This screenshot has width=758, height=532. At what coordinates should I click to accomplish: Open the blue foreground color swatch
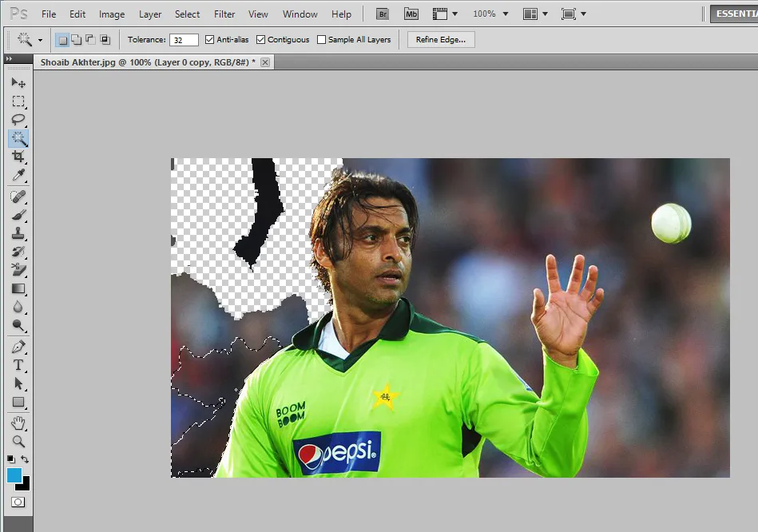pyautogui.click(x=14, y=475)
